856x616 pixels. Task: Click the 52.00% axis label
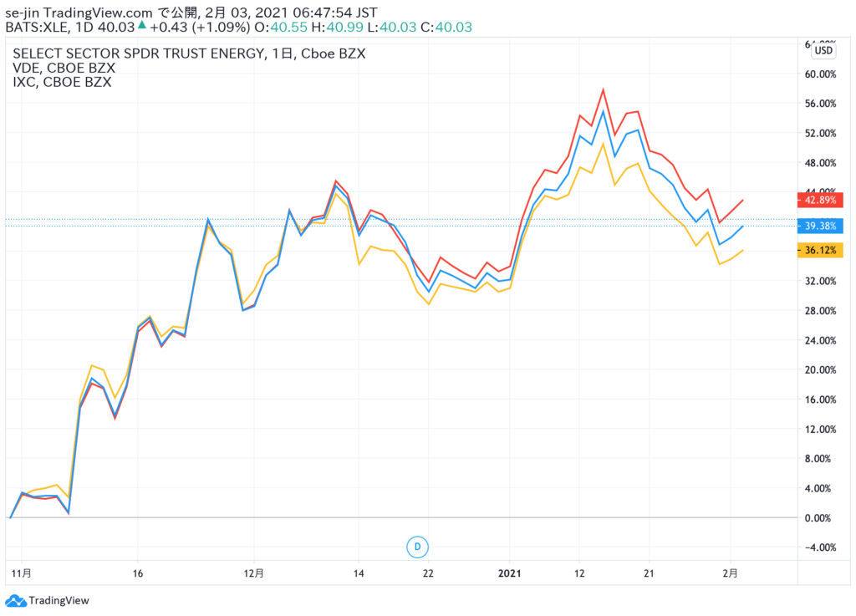click(x=820, y=133)
